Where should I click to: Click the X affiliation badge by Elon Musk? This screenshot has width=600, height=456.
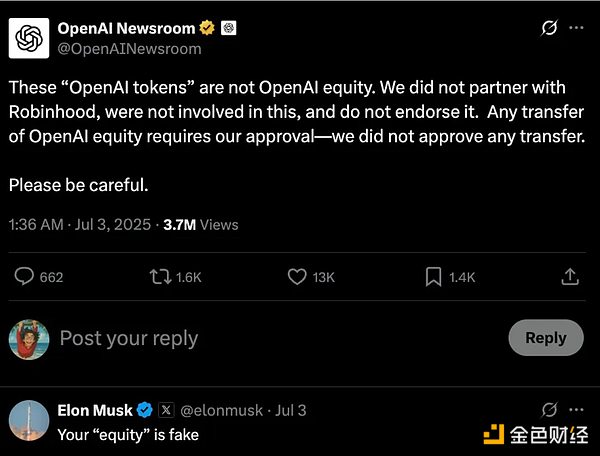[166, 410]
